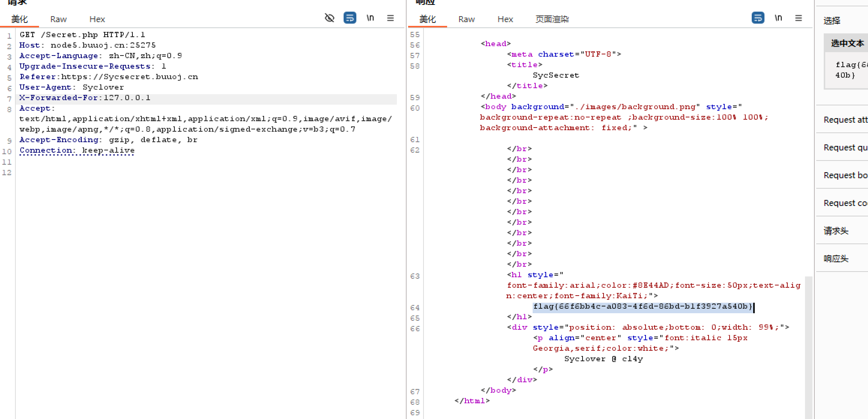Click the highlighted flag text in response
The height and width of the screenshot is (419, 868).
[x=643, y=306]
